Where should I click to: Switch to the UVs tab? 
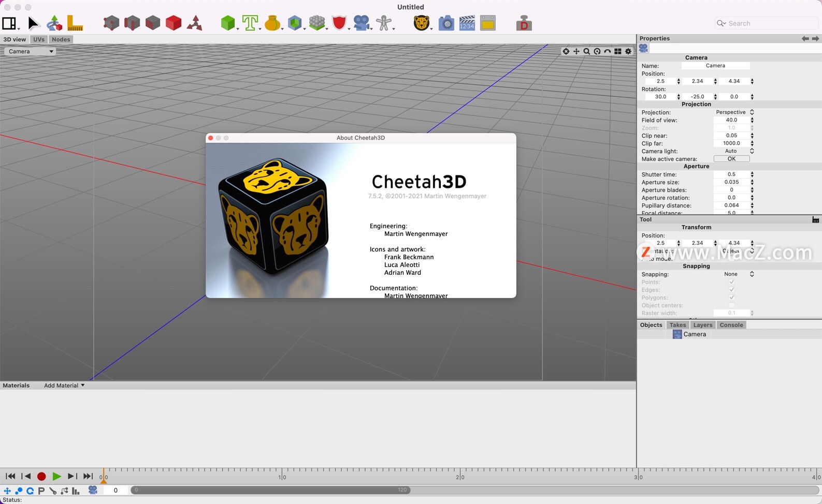[x=39, y=39]
